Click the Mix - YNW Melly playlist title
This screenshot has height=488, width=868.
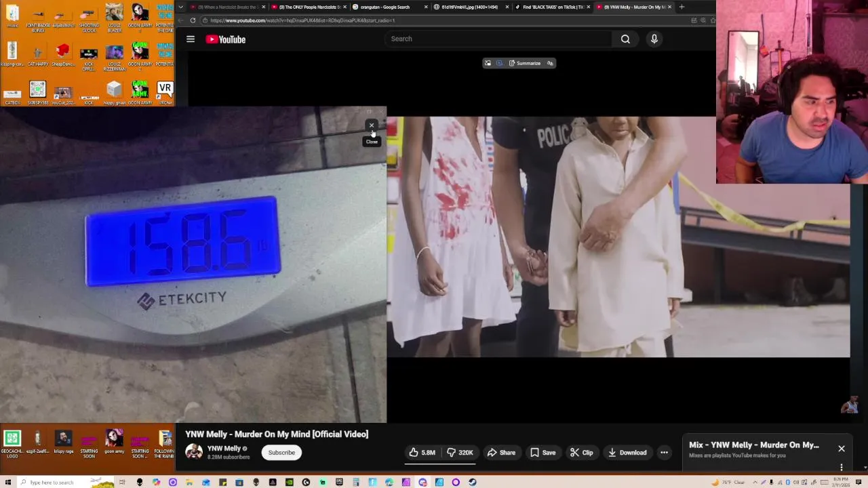tap(754, 445)
